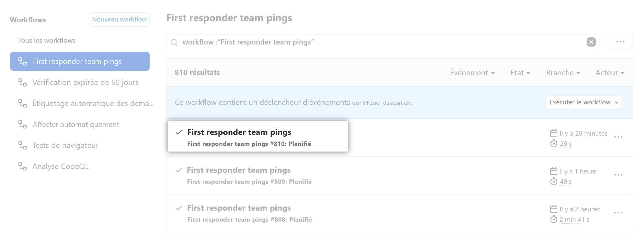Click 'Exécuter le workflow'
The height and width of the screenshot is (237, 644).
click(583, 102)
